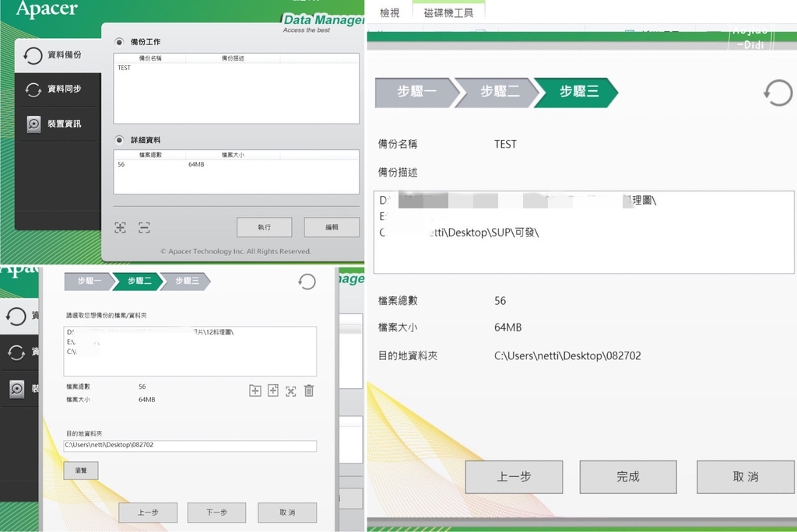The height and width of the screenshot is (532, 797).
Task: Select the 備份工作 radio button
Action: [x=119, y=42]
